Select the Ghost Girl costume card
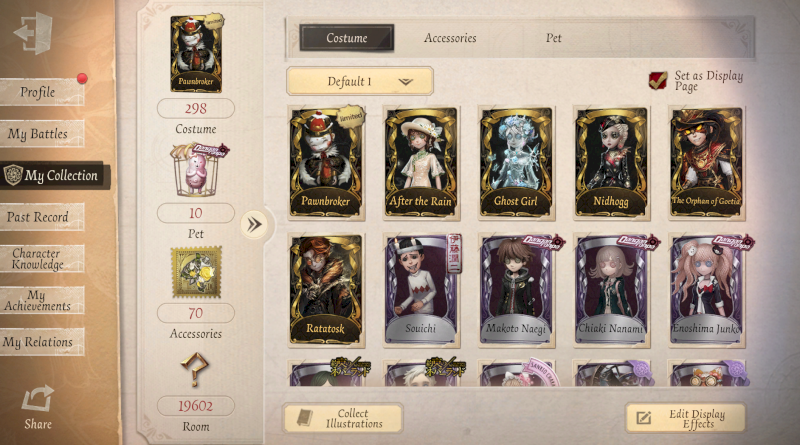Viewport: 800px width, 445px height. pos(516,163)
